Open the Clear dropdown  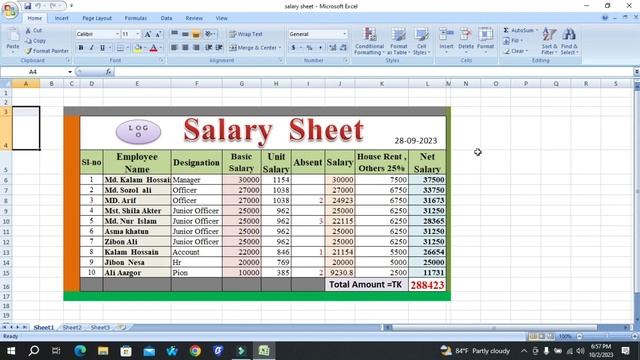pyautogui.click(x=516, y=51)
